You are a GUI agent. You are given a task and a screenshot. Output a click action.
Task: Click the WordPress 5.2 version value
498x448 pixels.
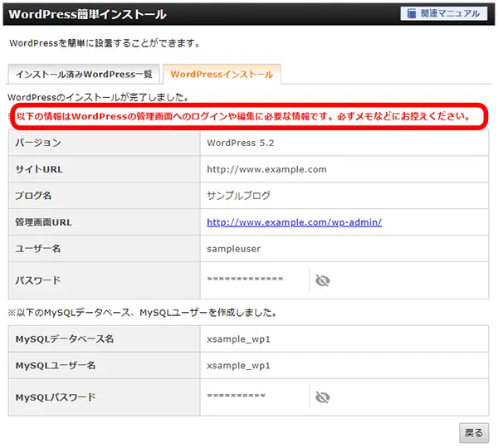(241, 143)
